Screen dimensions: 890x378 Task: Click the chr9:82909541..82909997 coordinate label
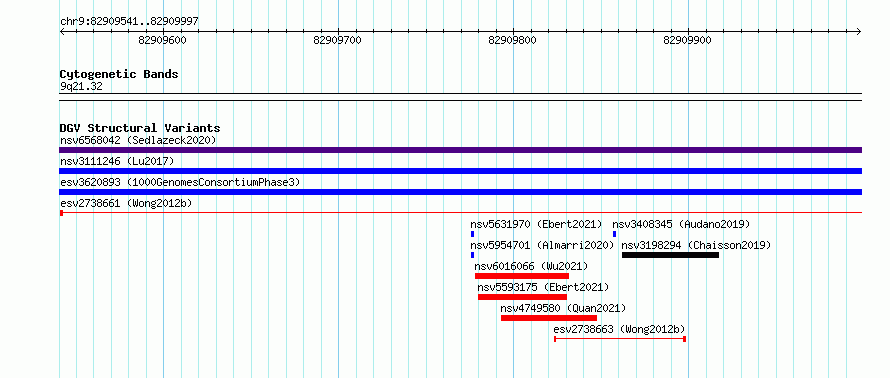coord(129,22)
